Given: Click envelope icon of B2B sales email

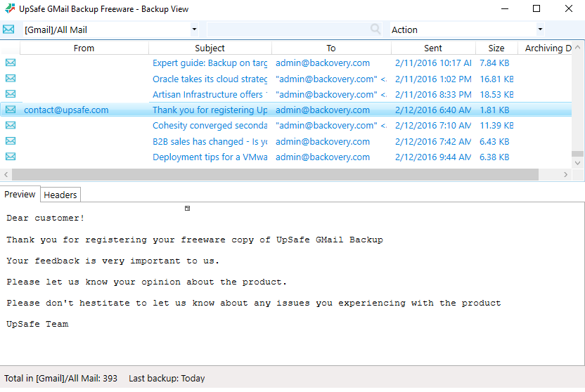Looking at the screenshot, I should point(11,141).
